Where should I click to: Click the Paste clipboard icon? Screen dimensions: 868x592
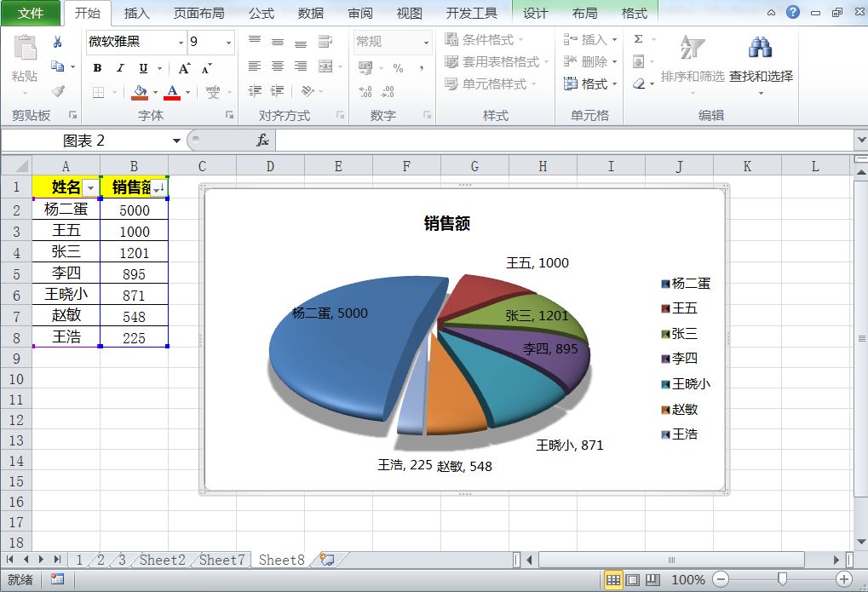[25, 49]
